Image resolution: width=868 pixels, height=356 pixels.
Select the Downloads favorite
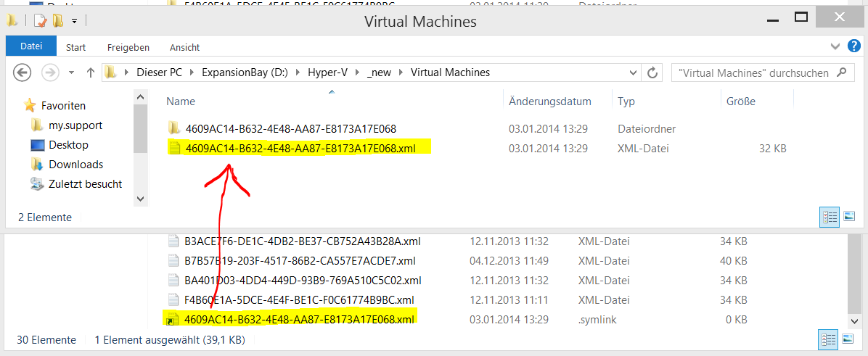(x=75, y=164)
